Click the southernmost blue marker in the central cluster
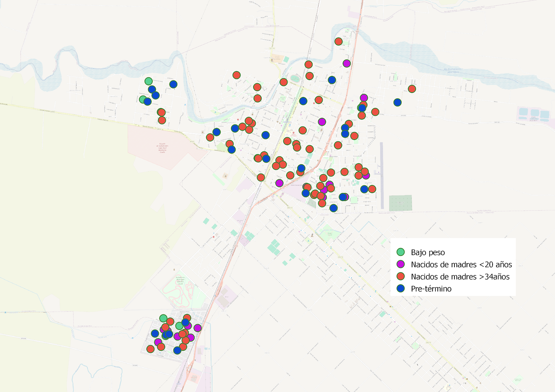 pyautogui.click(x=333, y=208)
